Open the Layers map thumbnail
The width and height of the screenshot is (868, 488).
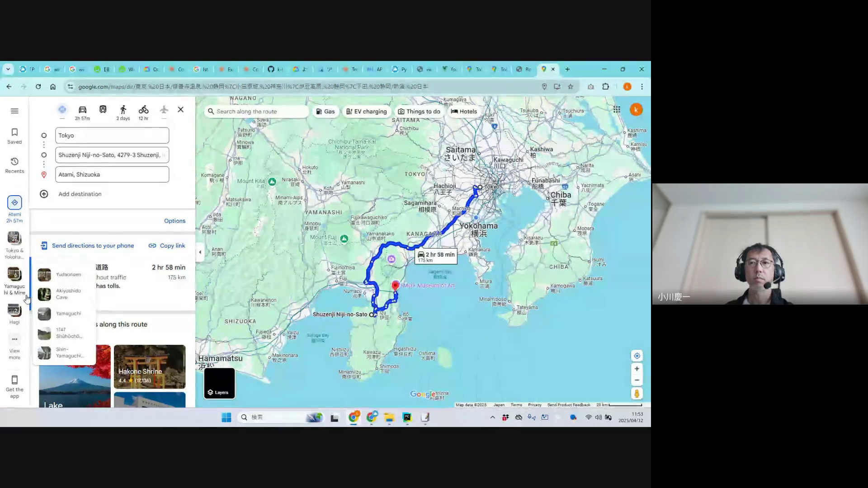[219, 383]
